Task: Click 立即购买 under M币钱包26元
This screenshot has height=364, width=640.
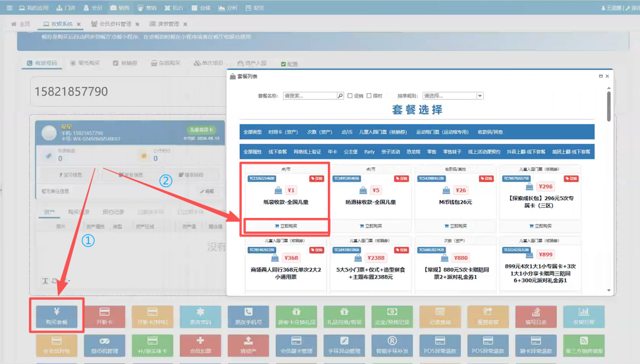Action: (x=455, y=226)
